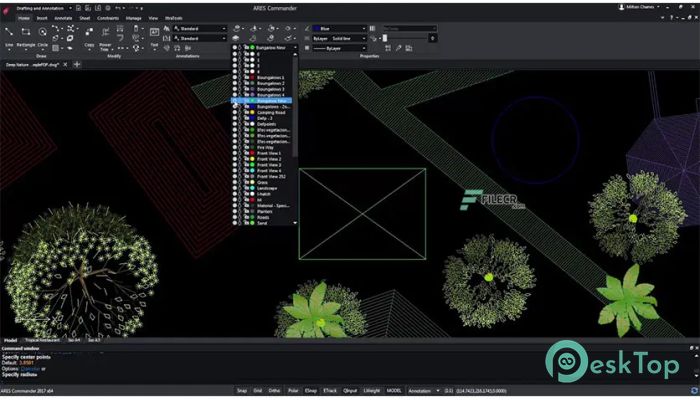700x400 pixels.
Task: Click the Hatch tool icon in Draw panel
Action: pyautogui.click(x=56, y=48)
